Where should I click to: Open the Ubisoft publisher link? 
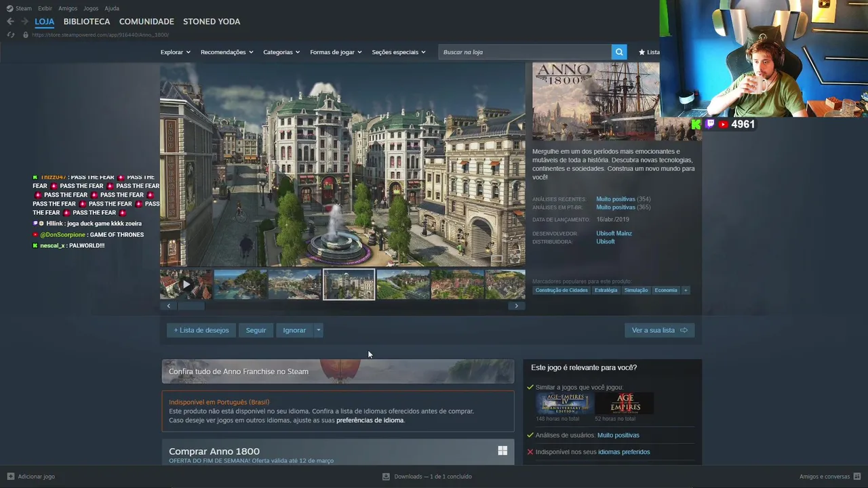point(606,241)
